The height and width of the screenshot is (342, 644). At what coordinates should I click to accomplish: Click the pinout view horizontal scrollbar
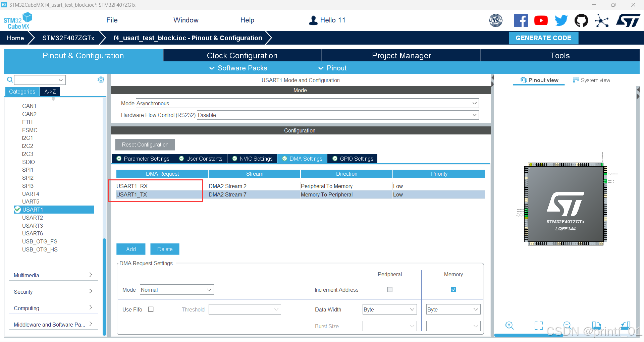tap(529, 335)
